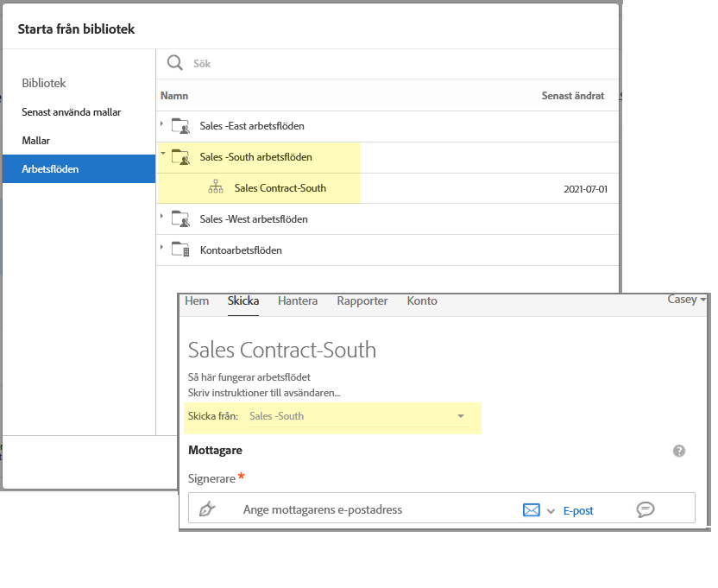Viewport: 718px width, 588px height.
Task: Click the help question mark icon
Action: [679, 451]
